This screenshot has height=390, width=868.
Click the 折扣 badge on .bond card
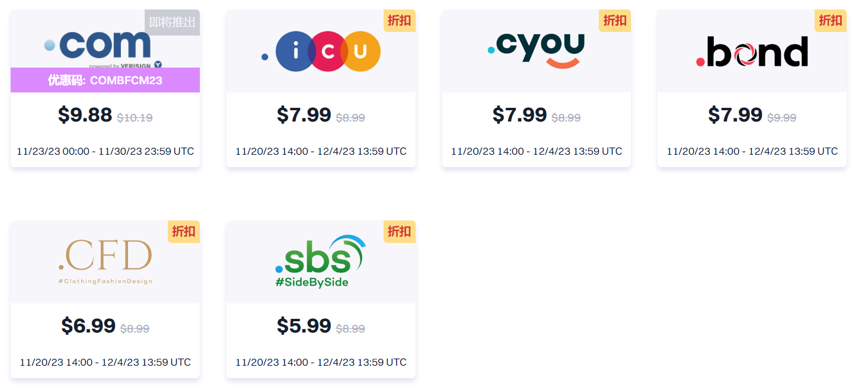tap(830, 21)
